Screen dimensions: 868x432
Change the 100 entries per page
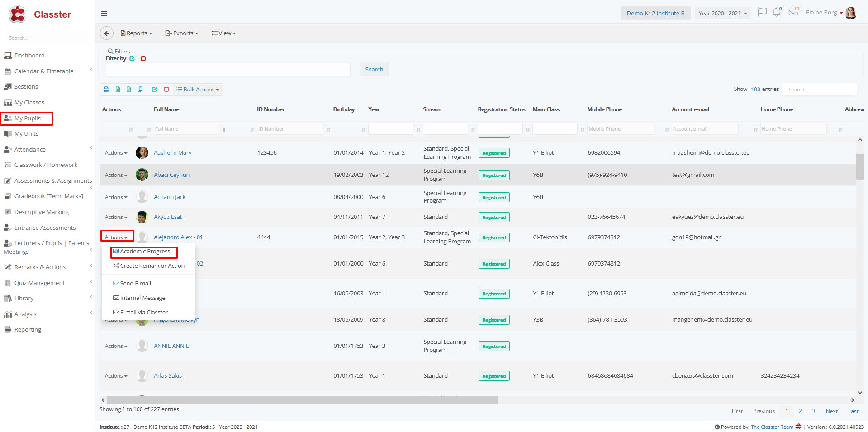[755, 90]
